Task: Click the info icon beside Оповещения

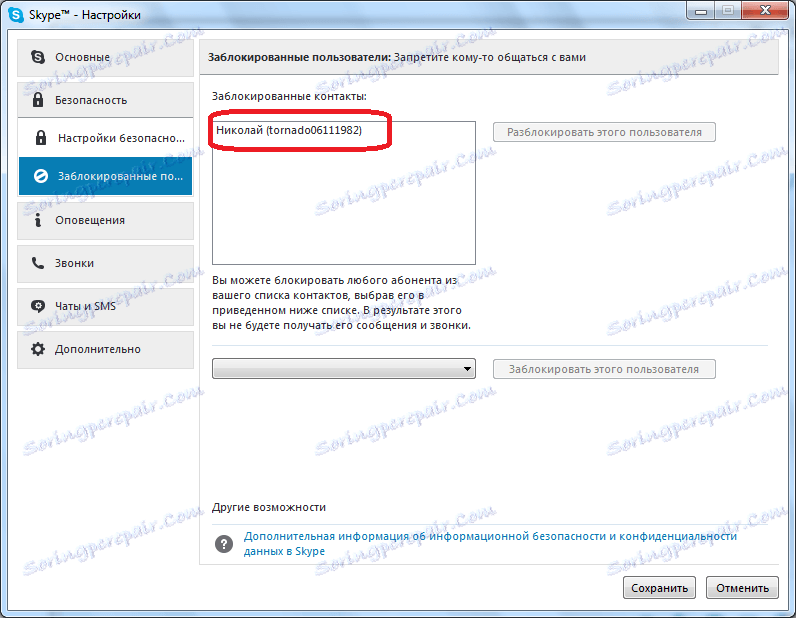Action: (x=38, y=220)
